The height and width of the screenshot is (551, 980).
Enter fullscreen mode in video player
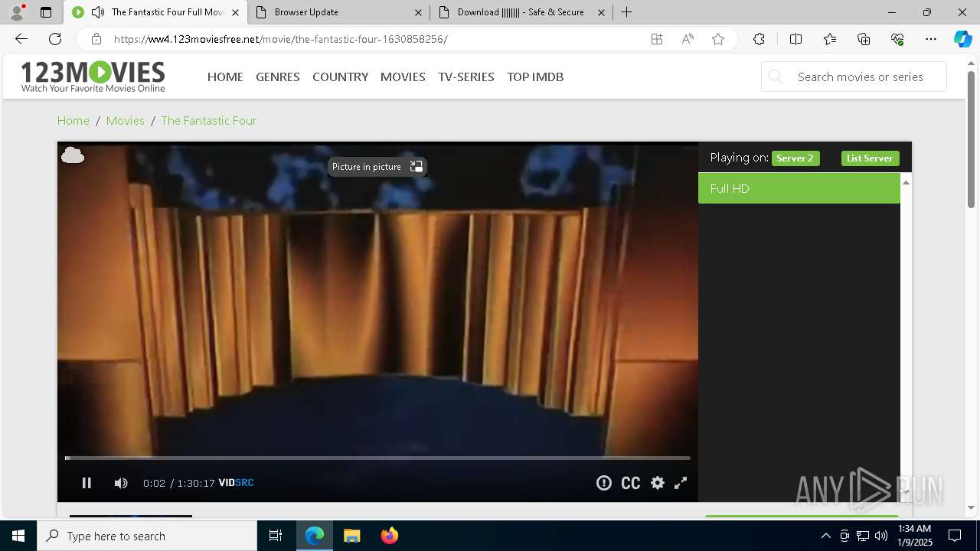coord(681,483)
